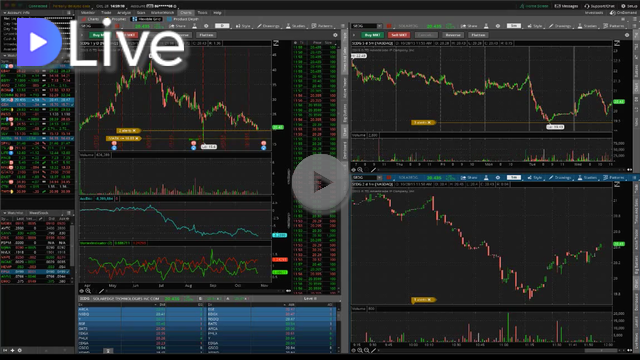Viewport: 640px width, 360px height.
Task: Select the Product Depth sub-tab
Action: (183, 19)
